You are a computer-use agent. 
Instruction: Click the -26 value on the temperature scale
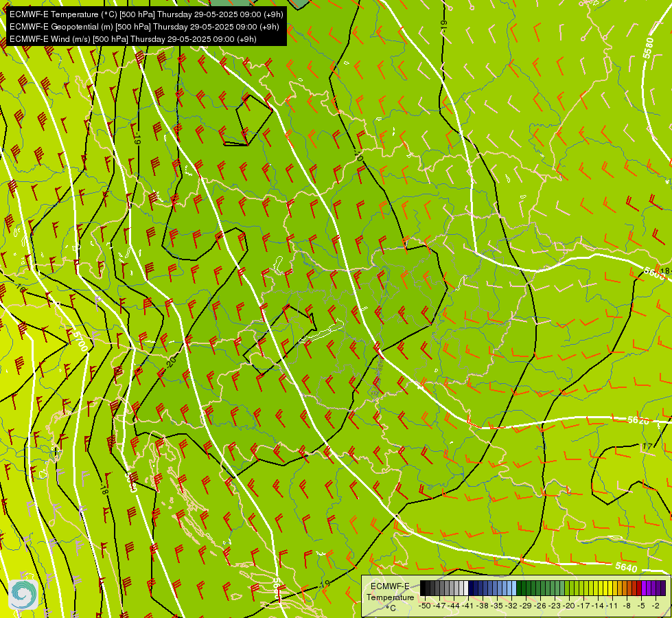point(540,606)
